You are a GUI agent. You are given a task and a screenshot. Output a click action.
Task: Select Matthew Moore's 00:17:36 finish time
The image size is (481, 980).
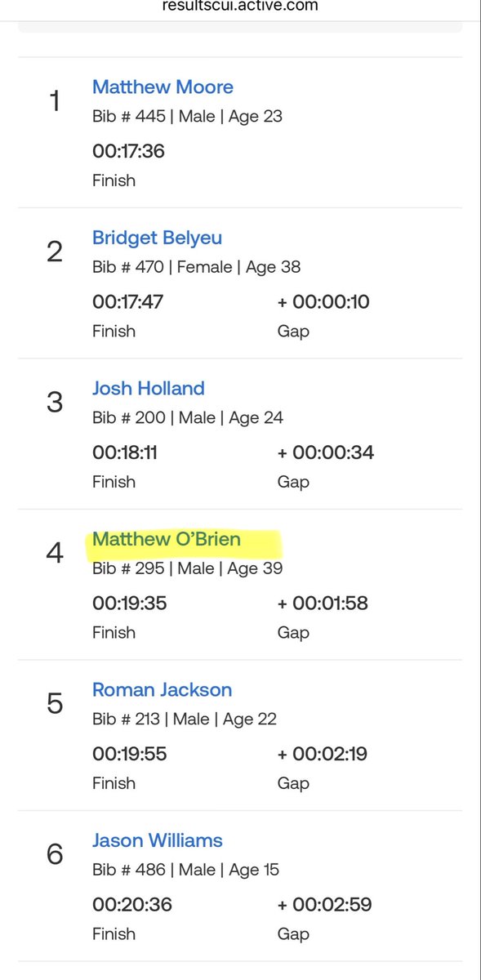tap(128, 151)
